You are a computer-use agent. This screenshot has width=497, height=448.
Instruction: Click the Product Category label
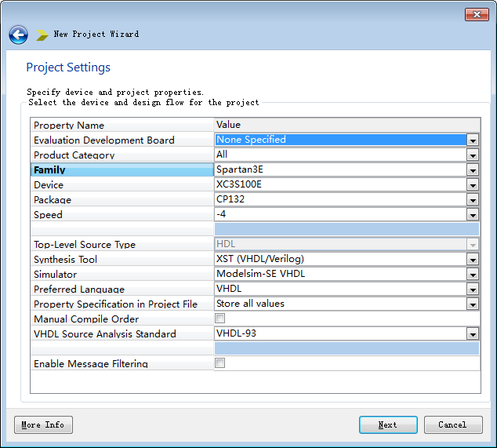74,155
